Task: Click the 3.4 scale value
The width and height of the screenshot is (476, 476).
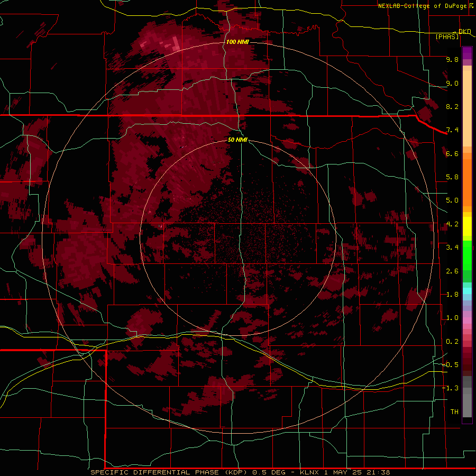Action: tap(452, 248)
